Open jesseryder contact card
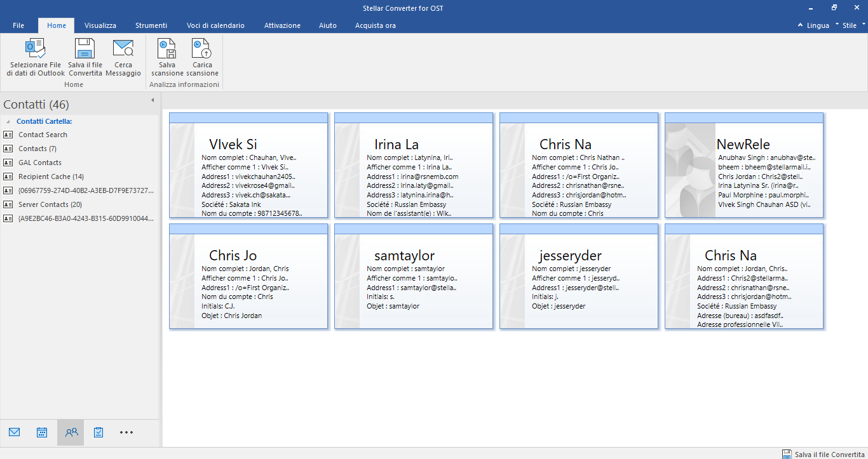This screenshot has width=868, height=459. click(579, 276)
